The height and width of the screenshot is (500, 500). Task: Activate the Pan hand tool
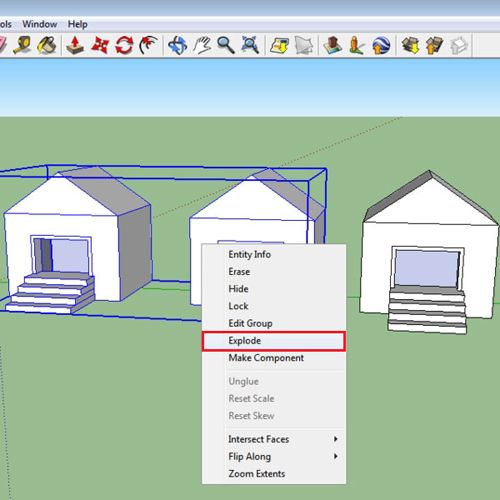point(202,45)
